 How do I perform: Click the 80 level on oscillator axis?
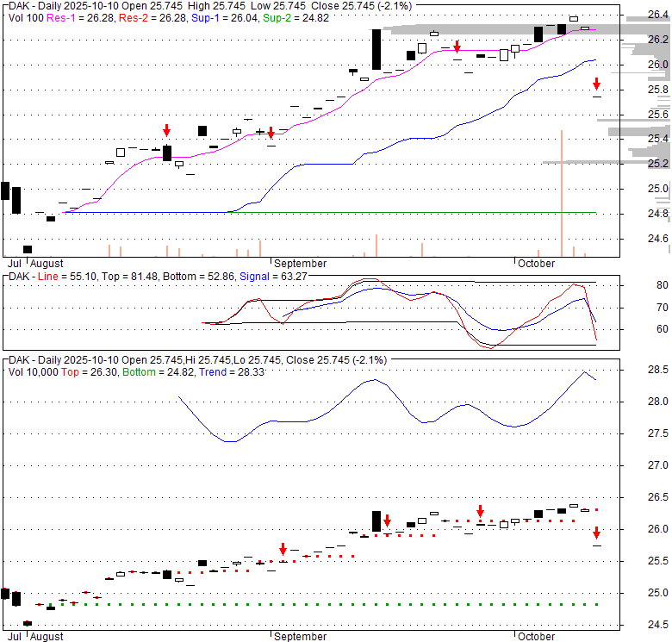[x=663, y=285]
